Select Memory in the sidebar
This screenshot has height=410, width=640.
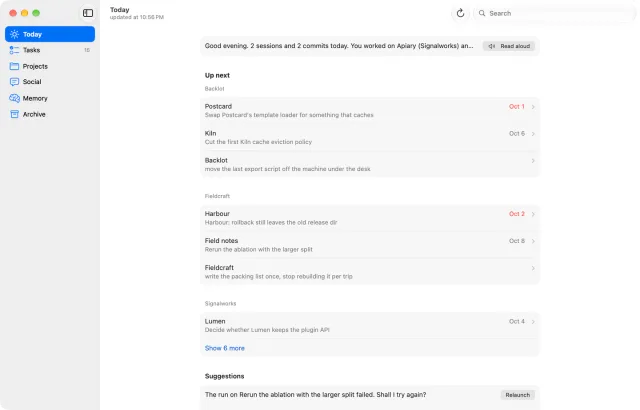(50, 98)
